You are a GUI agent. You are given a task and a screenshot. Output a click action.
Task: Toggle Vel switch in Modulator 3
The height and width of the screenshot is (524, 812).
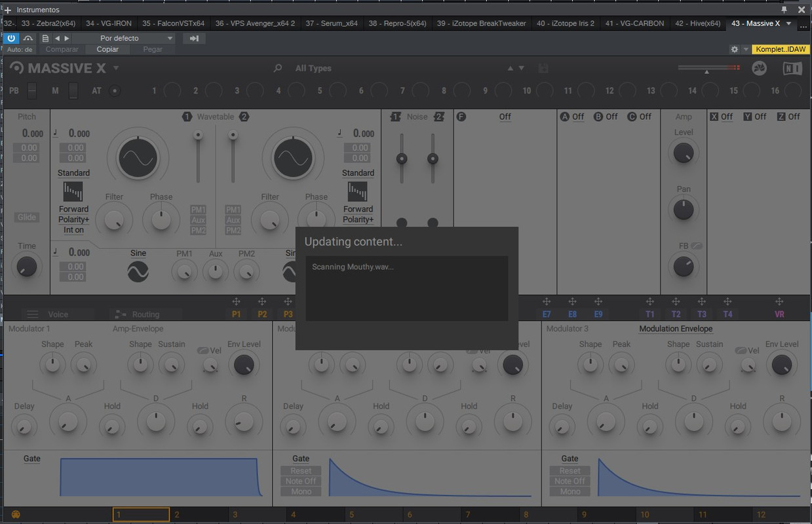[x=741, y=350]
